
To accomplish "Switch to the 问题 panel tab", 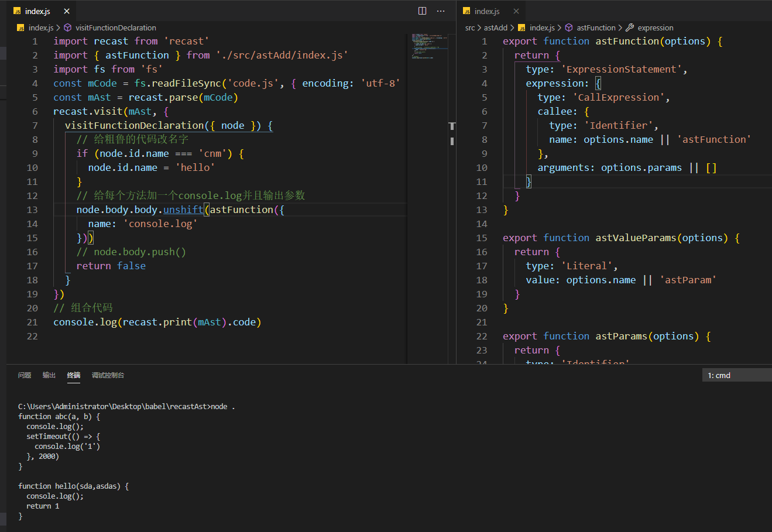I will 25,375.
